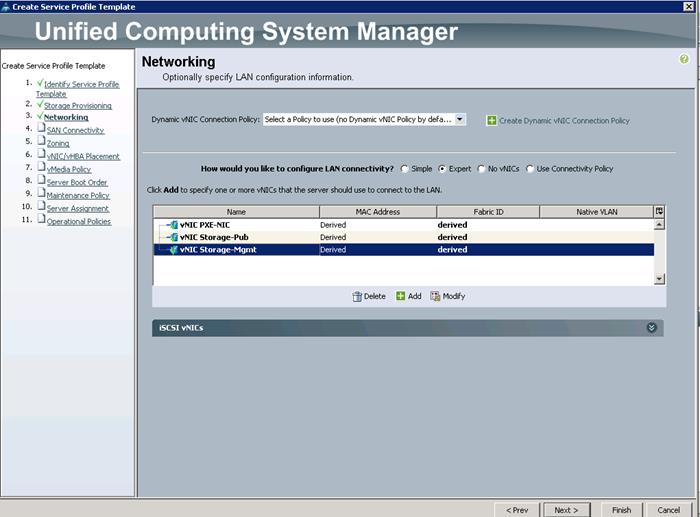Click the Next button
This screenshot has height=517, width=700.
pyautogui.click(x=567, y=510)
